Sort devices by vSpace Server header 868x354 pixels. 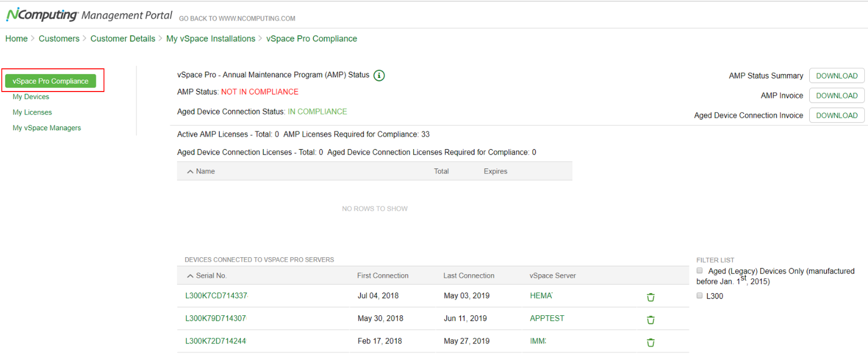point(553,276)
